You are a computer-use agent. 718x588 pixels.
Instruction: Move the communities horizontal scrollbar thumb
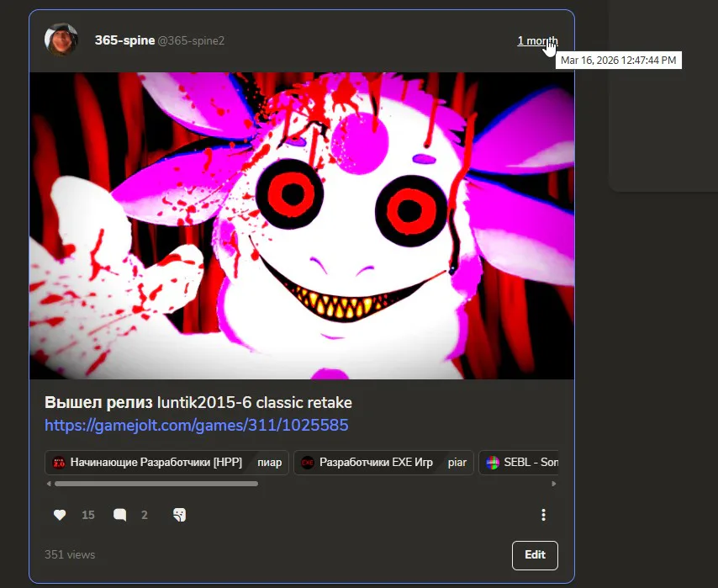[156, 484]
